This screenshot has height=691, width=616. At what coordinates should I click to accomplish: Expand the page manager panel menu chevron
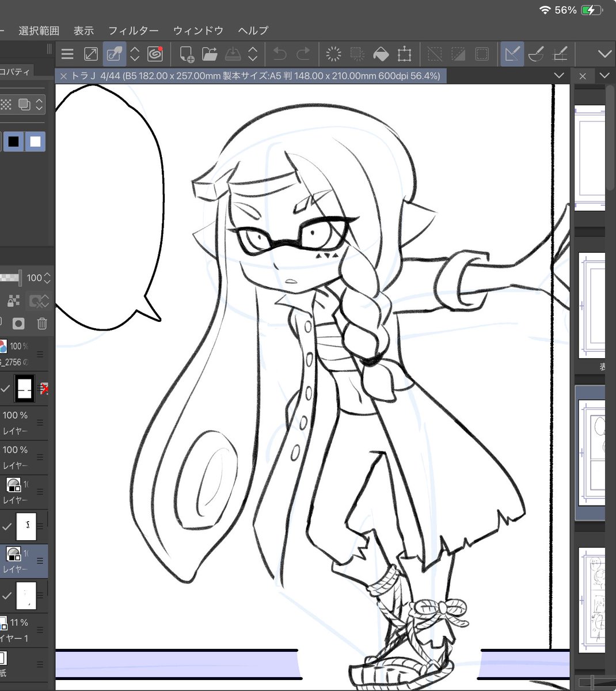point(604,76)
